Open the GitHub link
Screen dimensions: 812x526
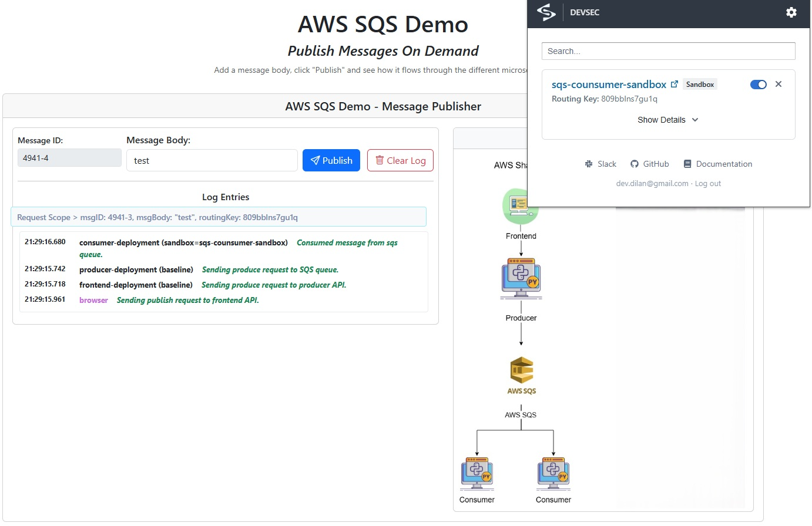650,164
